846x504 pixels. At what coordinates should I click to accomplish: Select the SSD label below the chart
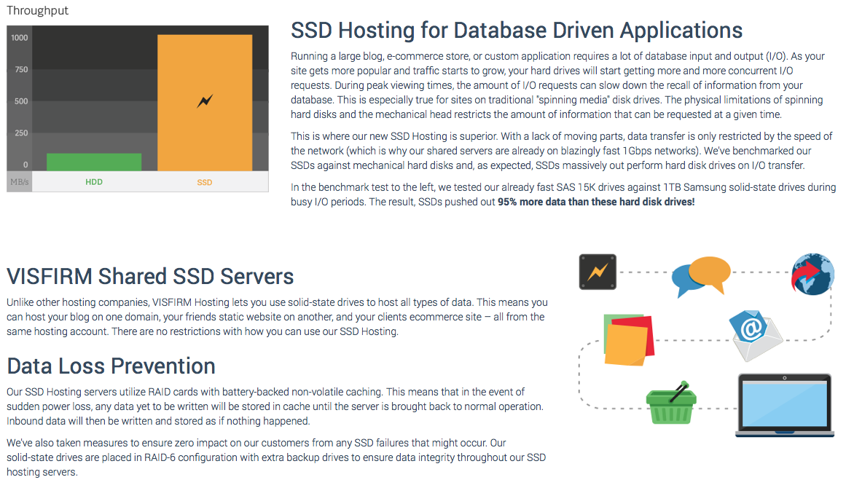tap(204, 182)
